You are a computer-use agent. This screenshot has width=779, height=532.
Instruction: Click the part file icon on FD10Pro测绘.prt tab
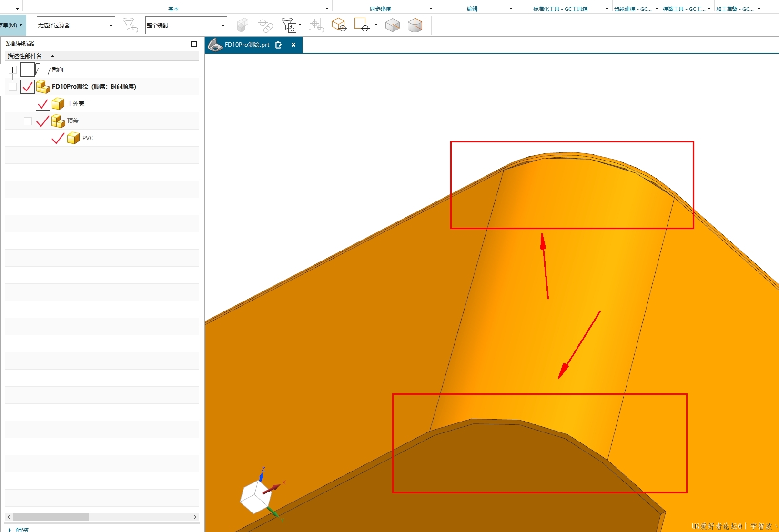(x=215, y=45)
